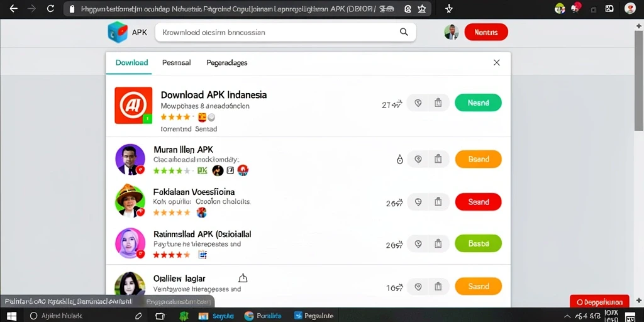Switch to the Pesmsal tab

[x=176, y=63]
